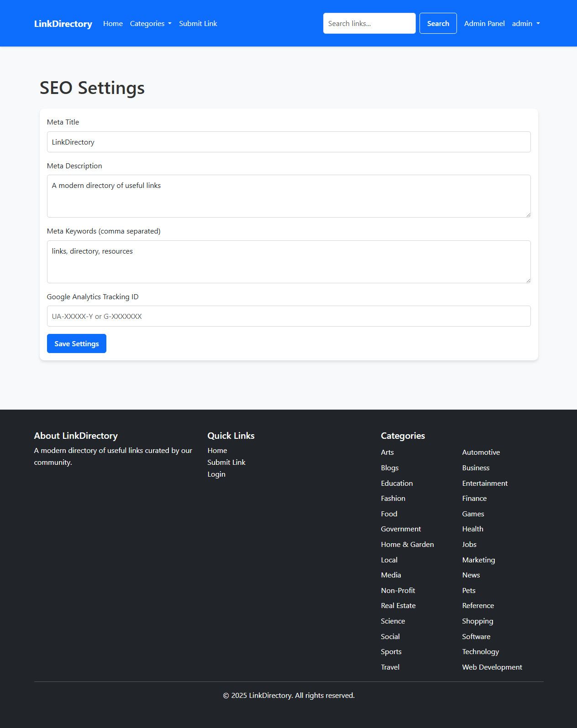577x728 pixels.
Task: Click the Save Settings button
Action: click(77, 343)
